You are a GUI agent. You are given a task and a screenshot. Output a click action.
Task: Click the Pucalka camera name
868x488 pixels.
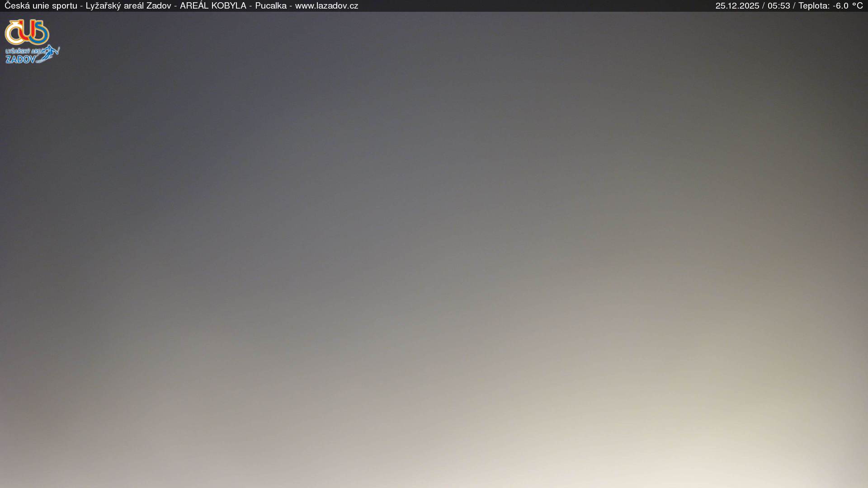click(x=270, y=6)
